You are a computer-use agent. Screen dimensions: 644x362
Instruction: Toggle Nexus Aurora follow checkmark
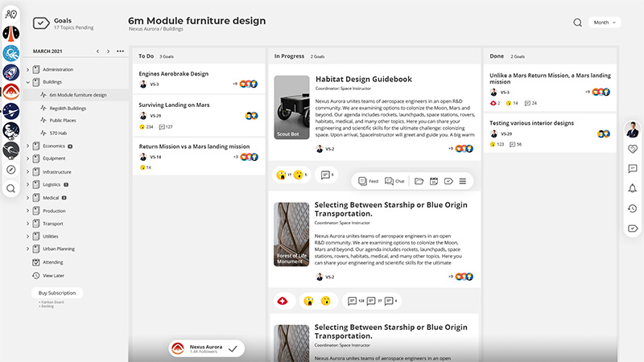pos(233,349)
